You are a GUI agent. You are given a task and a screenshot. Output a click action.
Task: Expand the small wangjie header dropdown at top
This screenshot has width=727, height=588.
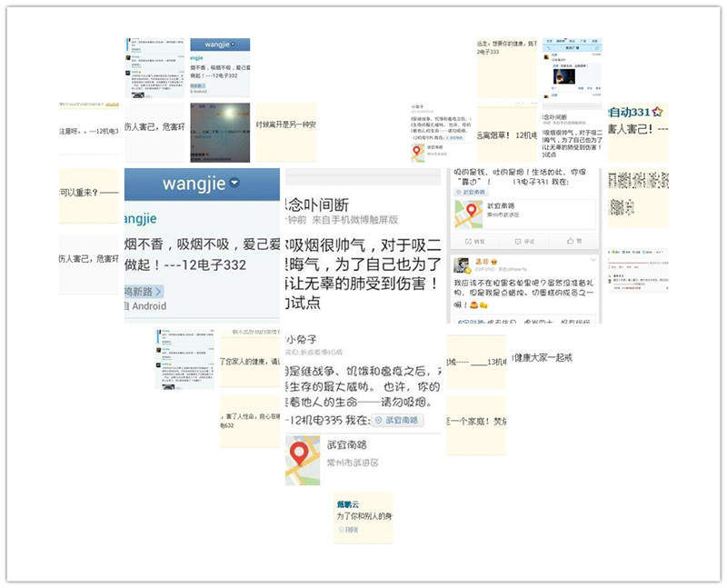point(234,44)
